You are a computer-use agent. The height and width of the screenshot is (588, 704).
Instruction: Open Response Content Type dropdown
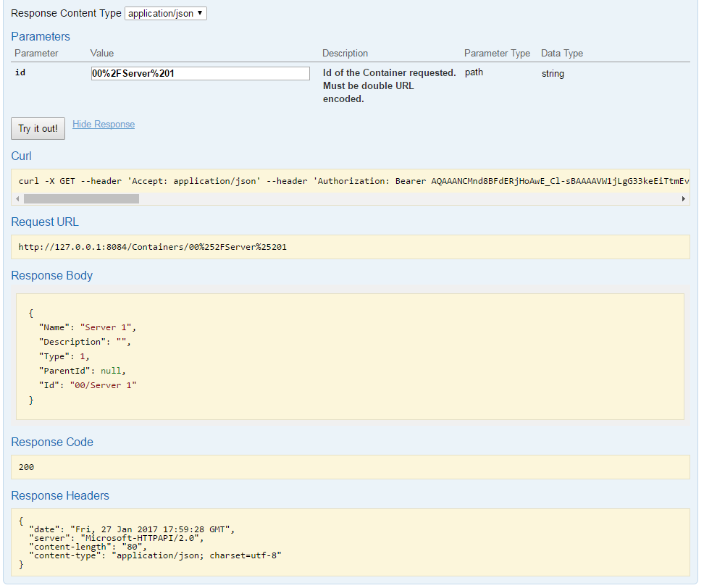click(x=166, y=14)
